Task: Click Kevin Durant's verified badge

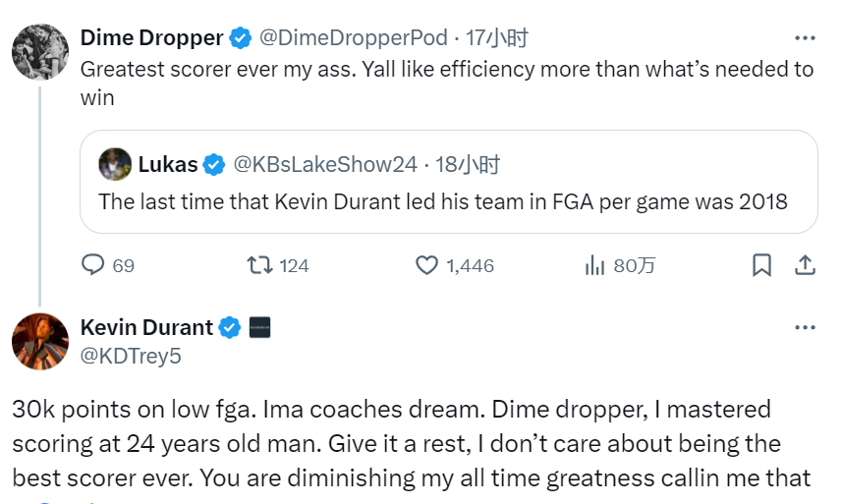Action: 230,327
